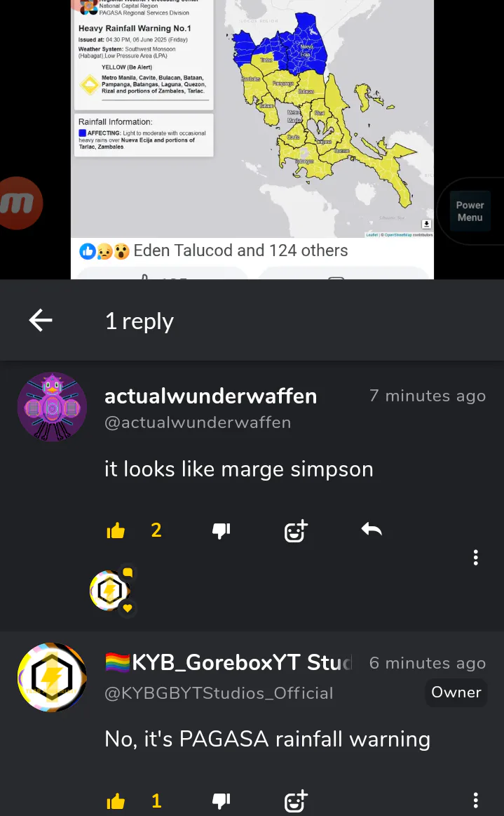
Task: Add emoji reaction to actualwunderwaffen's comment
Action: 296,530
